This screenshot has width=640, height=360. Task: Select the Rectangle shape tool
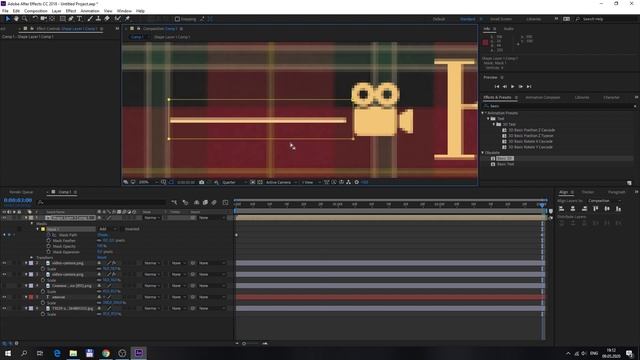point(62,19)
